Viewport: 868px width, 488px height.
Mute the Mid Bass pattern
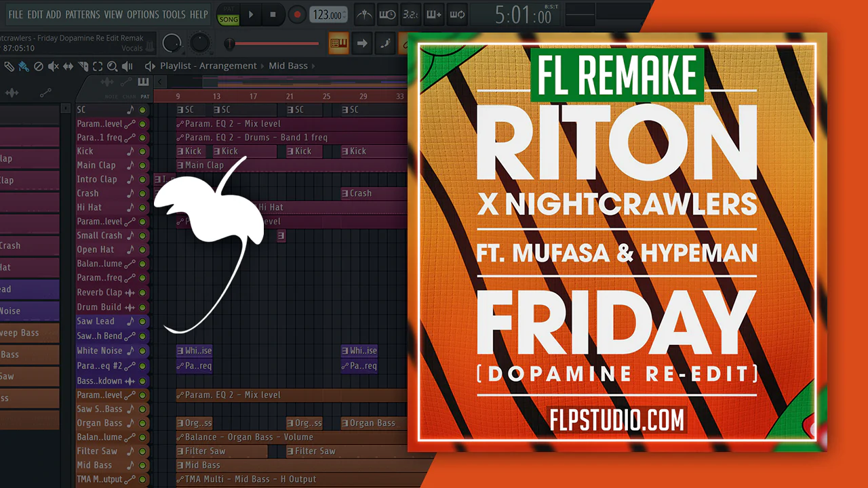[143, 465]
